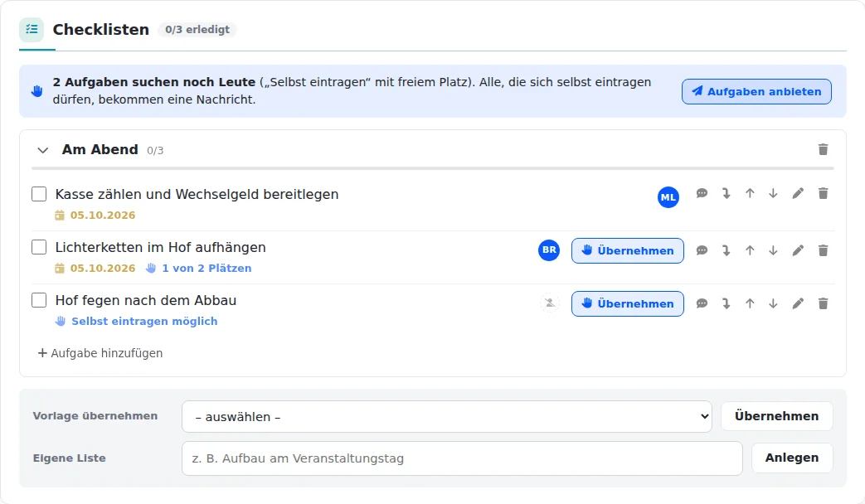865x504 pixels.
Task: Click the ML avatar on 'Kasse zählen' task
Action: click(x=668, y=196)
